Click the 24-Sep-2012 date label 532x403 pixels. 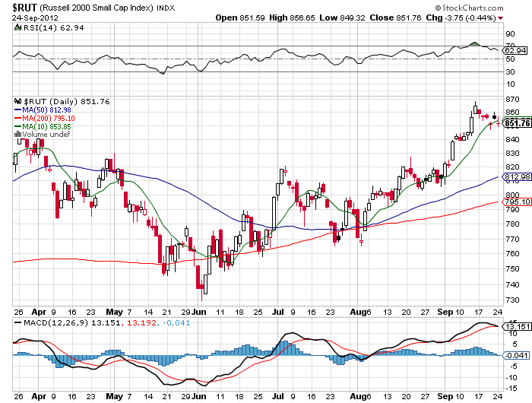(35, 18)
